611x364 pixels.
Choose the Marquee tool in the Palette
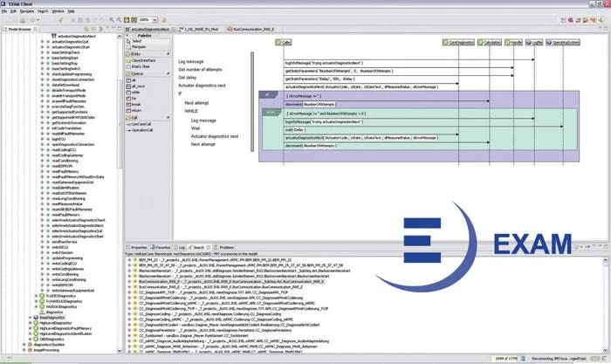pos(148,47)
